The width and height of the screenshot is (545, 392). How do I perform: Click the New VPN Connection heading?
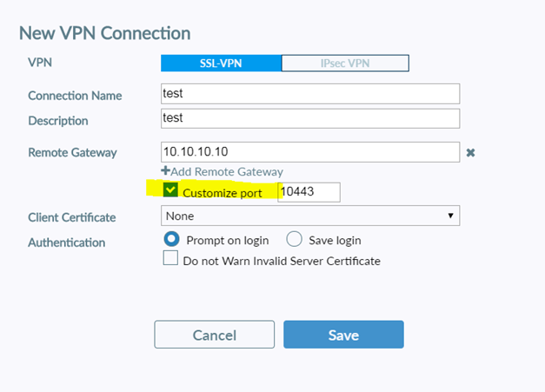(104, 34)
